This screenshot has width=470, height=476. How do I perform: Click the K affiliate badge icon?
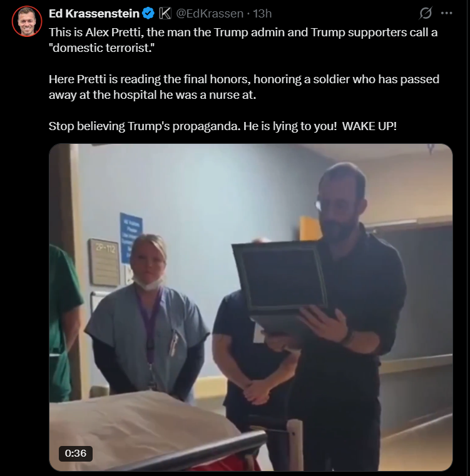tap(165, 14)
